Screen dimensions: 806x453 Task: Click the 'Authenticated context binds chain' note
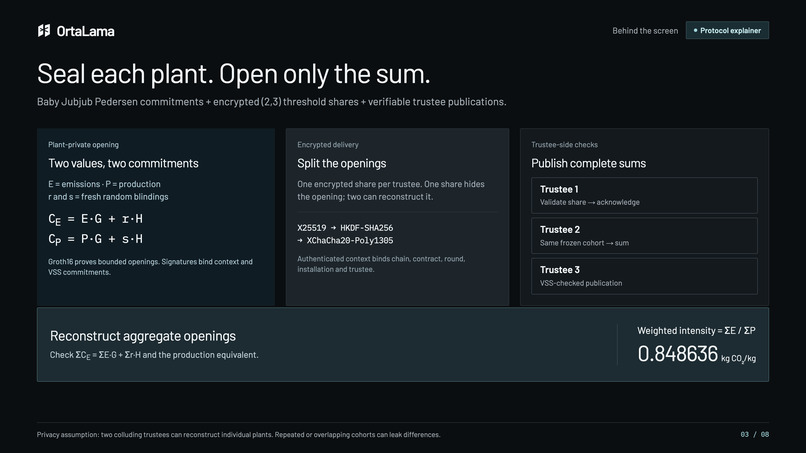[x=381, y=264]
